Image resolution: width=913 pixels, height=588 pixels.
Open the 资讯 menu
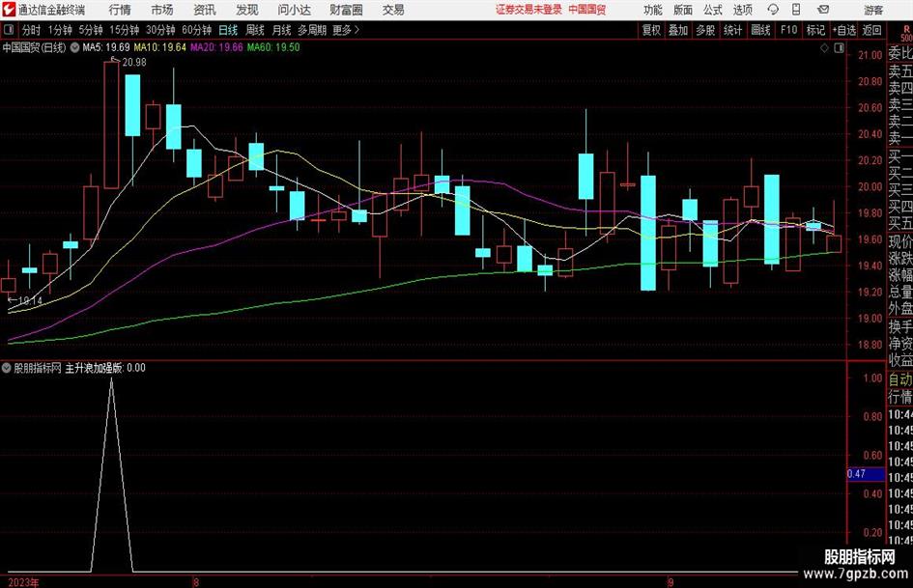[205, 10]
